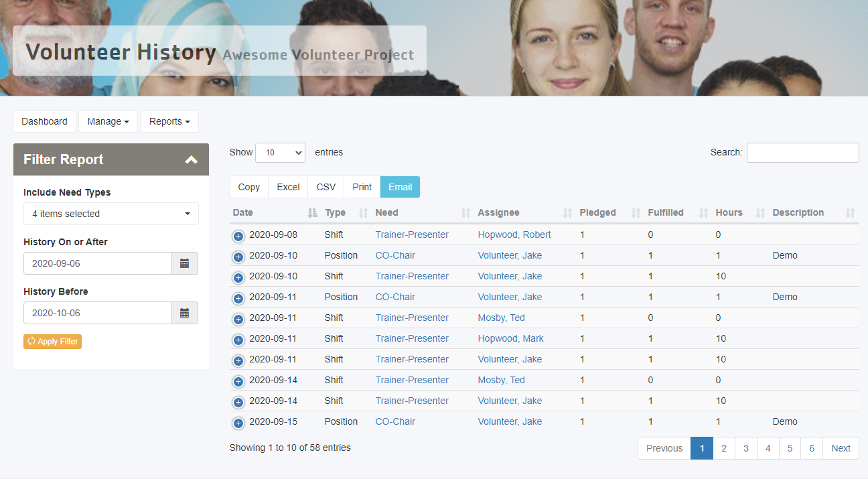The height and width of the screenshot is (479, 868).
Task: Change the Show entries count dropdown
Action: coord(280,153)
